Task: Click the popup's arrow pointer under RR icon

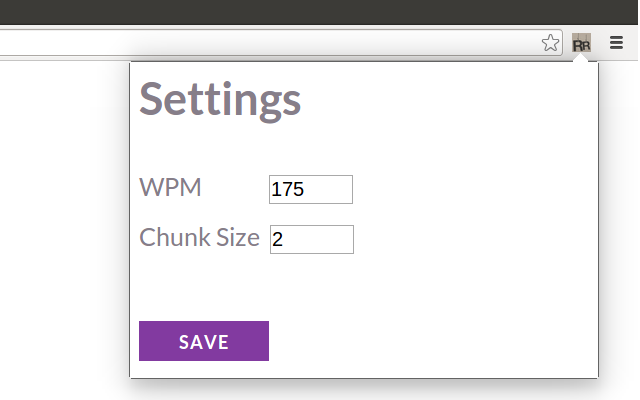Action: [x=580, y=58]
